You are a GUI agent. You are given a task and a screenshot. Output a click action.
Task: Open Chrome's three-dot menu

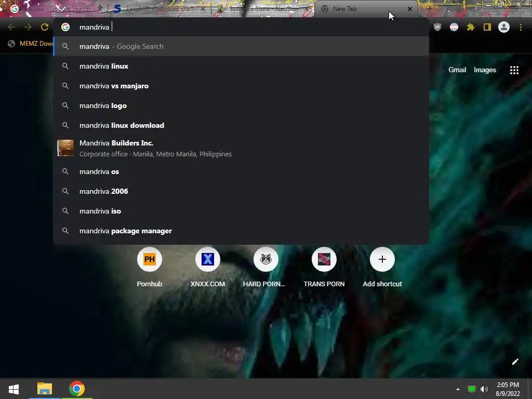point(521,27)
